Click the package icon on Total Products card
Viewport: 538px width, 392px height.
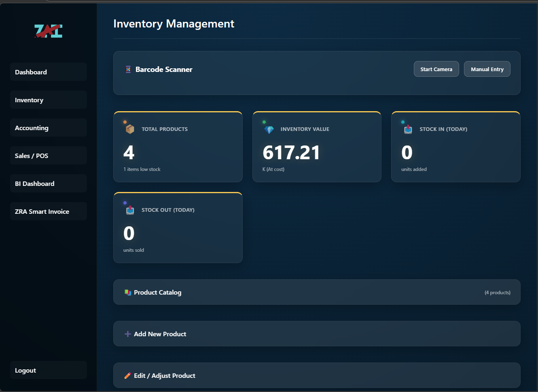click(x=129, y=128)
